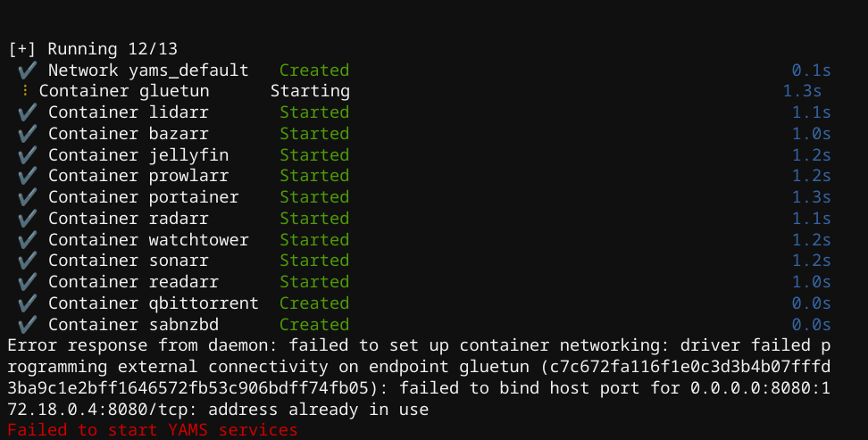Click the checkmark beside Container lidarr

pos(26,112)
